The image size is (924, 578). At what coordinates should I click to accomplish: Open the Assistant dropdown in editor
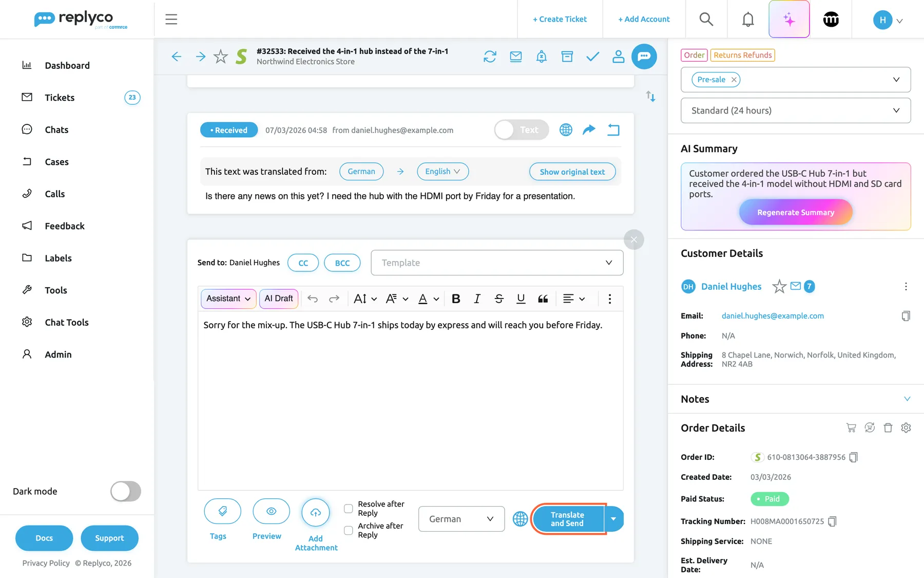[228, 299]
